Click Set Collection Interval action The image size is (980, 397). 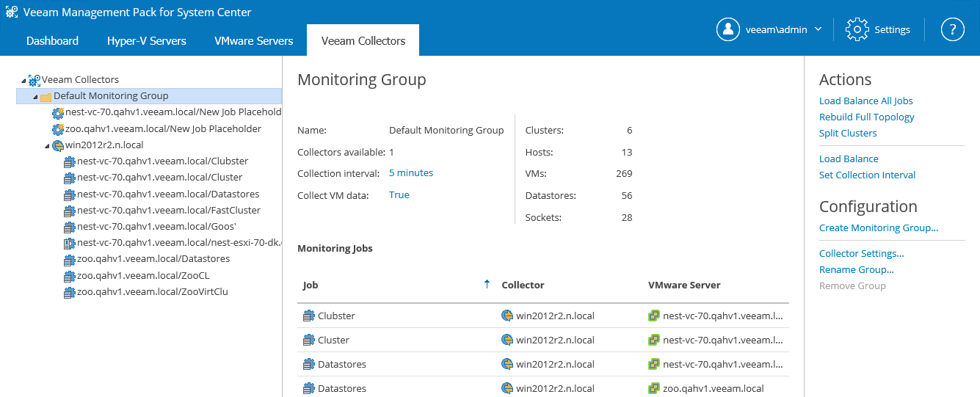pyautogui.click(x=868, y=175)
